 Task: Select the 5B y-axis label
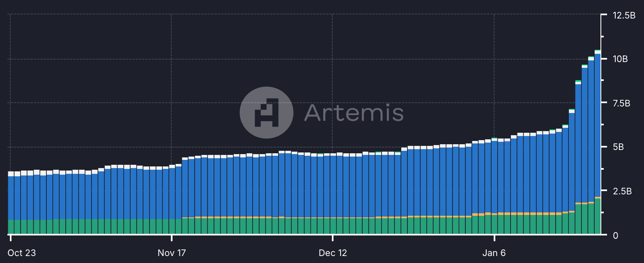pos(618,147)
